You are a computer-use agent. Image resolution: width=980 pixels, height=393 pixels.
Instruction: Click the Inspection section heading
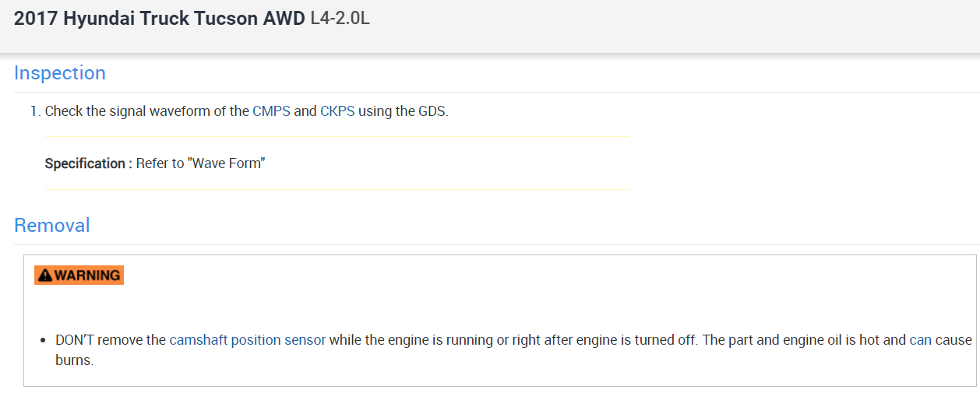pos(60,73)
